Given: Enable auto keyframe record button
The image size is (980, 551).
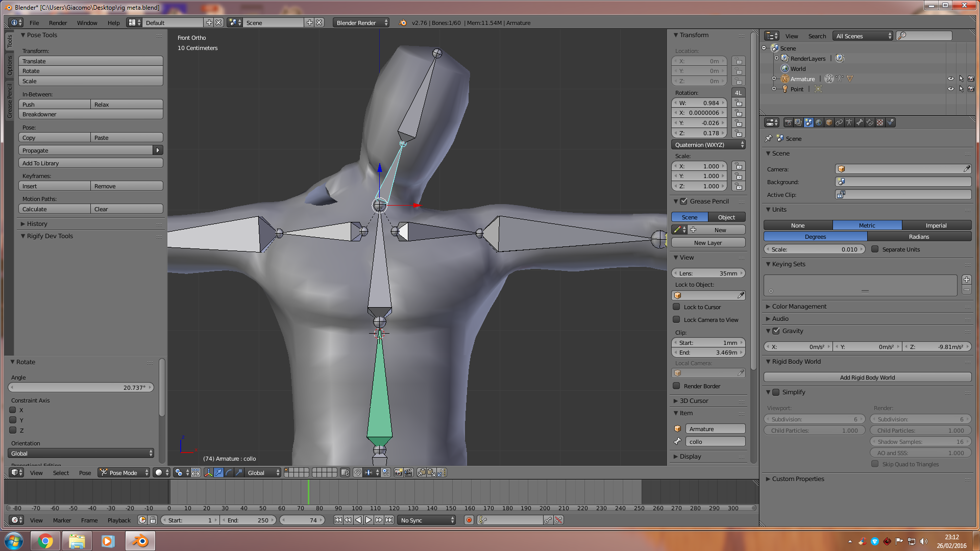Looking at the screenshot, I should click(469, 520).
